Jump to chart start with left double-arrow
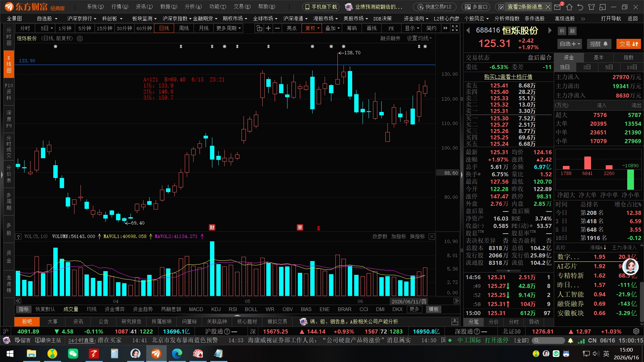 point(18,301)
